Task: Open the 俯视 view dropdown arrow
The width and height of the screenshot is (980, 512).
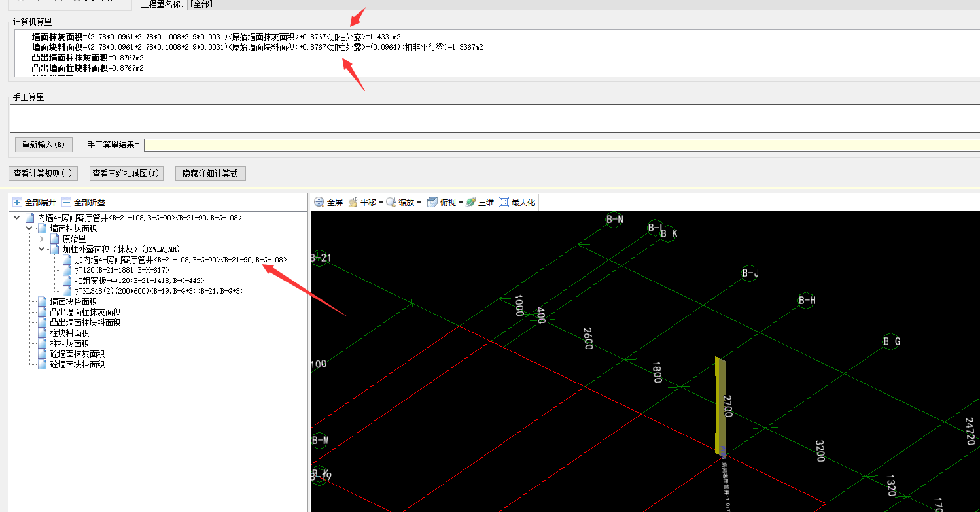Action: tap(461, 203)
